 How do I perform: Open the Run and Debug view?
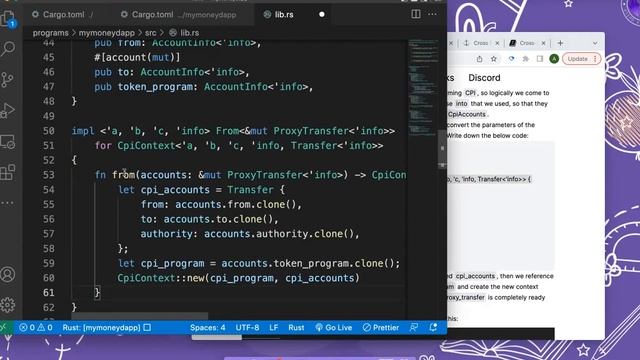pos(8,111)
